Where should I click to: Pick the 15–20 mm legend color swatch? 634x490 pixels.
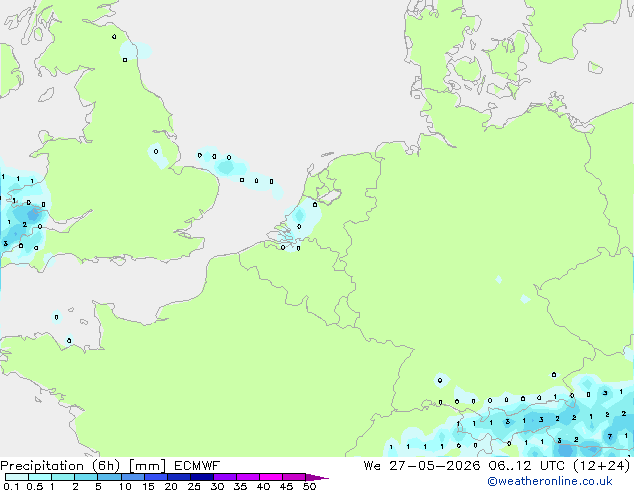[x=156, y=477]
